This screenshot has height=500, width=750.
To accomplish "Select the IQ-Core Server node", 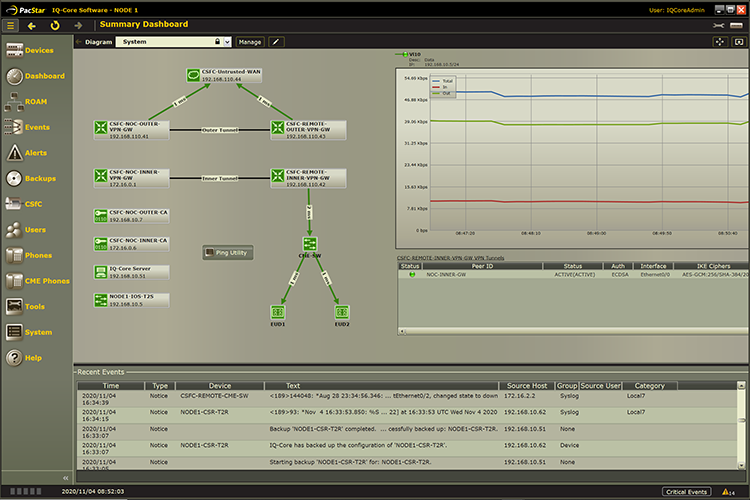I will point(132,272).
